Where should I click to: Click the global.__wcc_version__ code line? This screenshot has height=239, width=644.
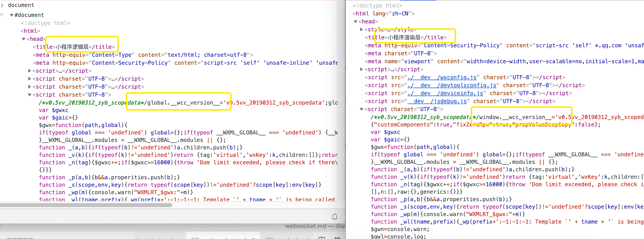coord(188,103)
